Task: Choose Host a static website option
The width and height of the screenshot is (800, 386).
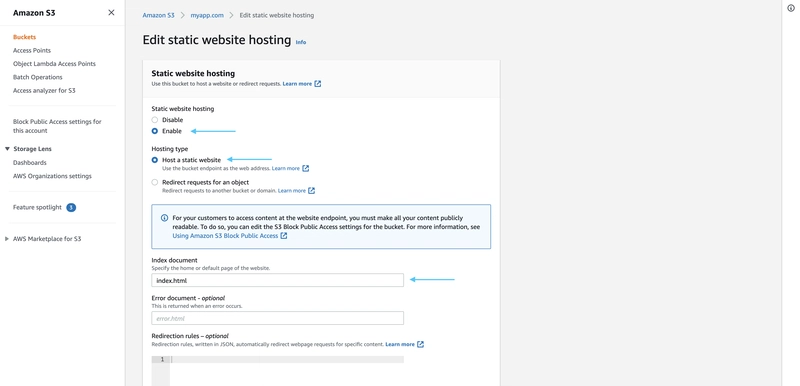Action: tap(155, 160)
